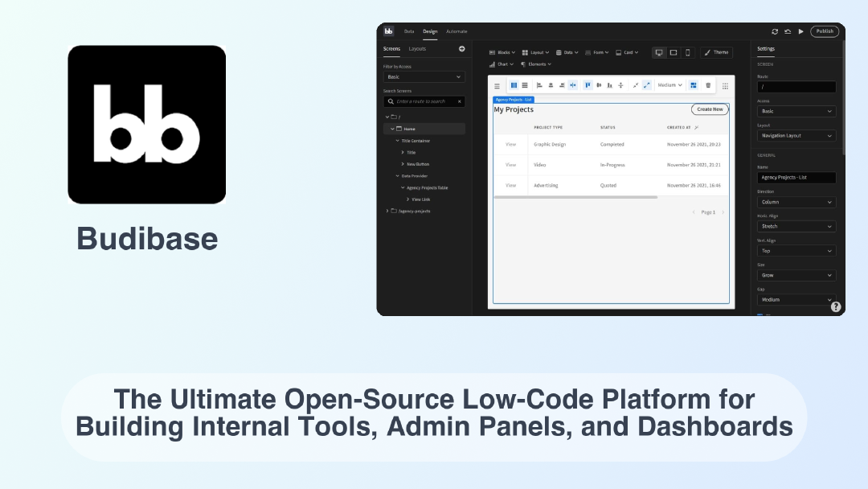
Task: Open the Theme editor with pencil icon
Action: coord(717,52)
